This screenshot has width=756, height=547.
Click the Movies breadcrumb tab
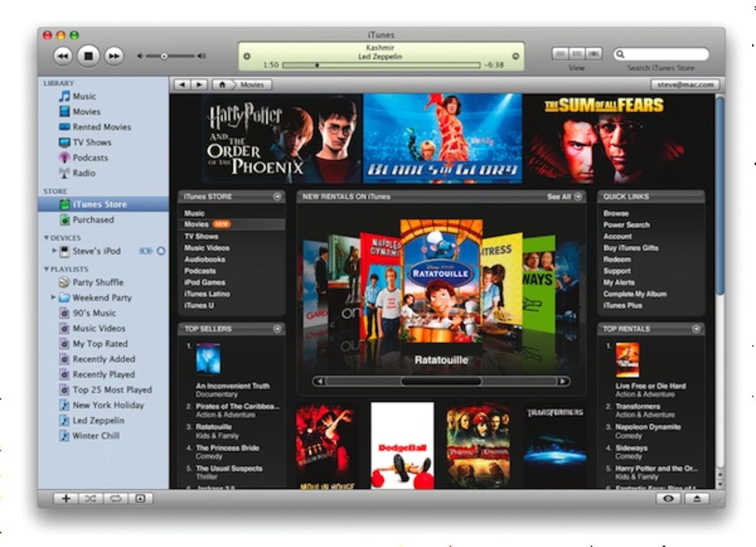coord(253,84)
